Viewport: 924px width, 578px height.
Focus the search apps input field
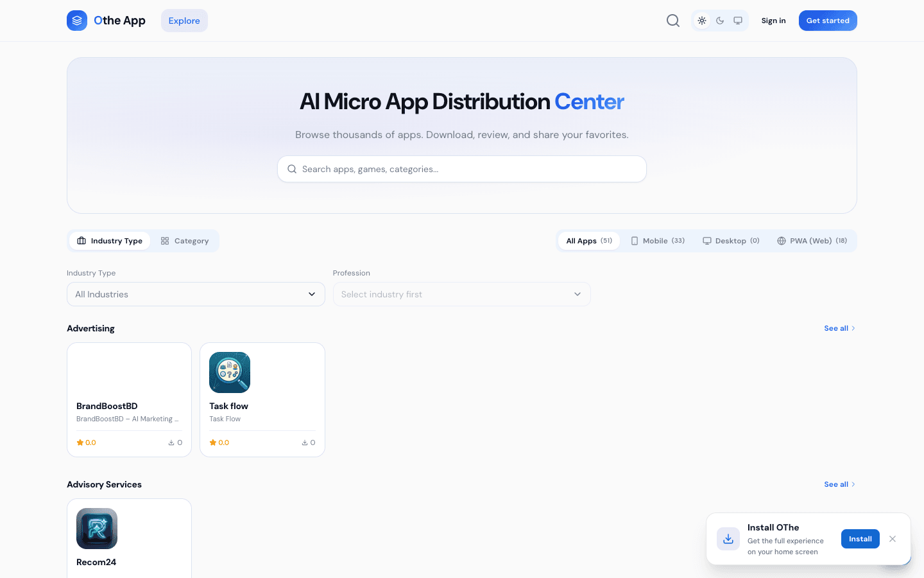(x=462, y=169)
